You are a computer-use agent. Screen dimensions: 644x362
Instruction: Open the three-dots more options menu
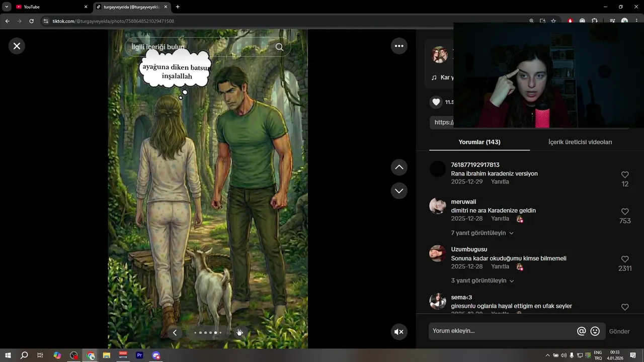pyautogui.click(x=399, y=46)
